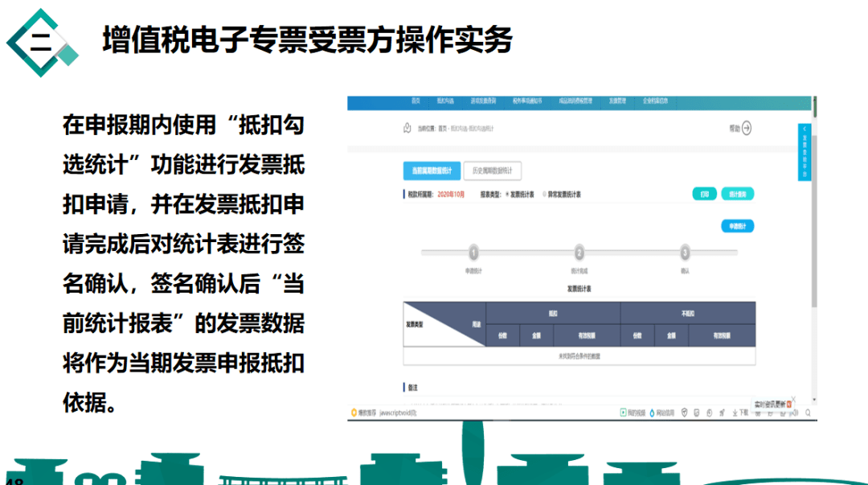Click the magnifier icon in status bar
The width and height of the screenshot is (868, 485).
pyautogui.click(x=809, y=413)
